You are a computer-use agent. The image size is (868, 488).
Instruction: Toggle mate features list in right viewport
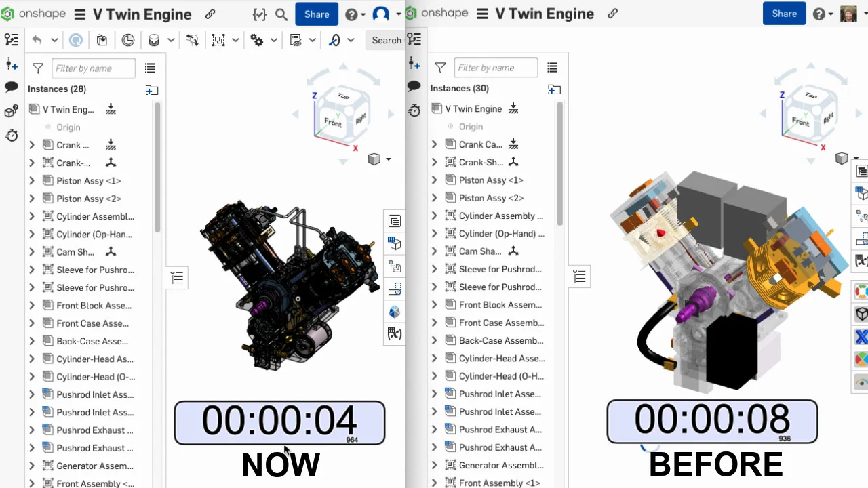pos(580,277)
